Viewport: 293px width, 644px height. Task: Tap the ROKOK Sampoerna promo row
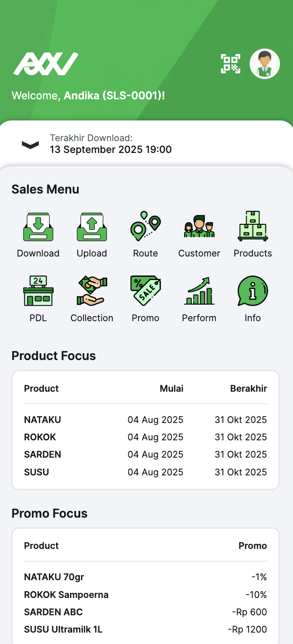point(145,595)
